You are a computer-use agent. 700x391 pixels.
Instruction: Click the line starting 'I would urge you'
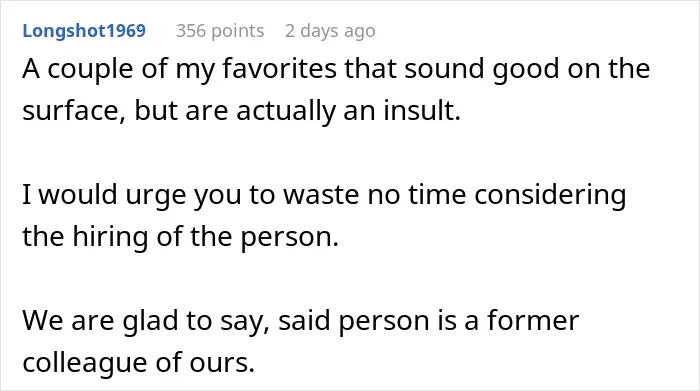click(325, 196)
